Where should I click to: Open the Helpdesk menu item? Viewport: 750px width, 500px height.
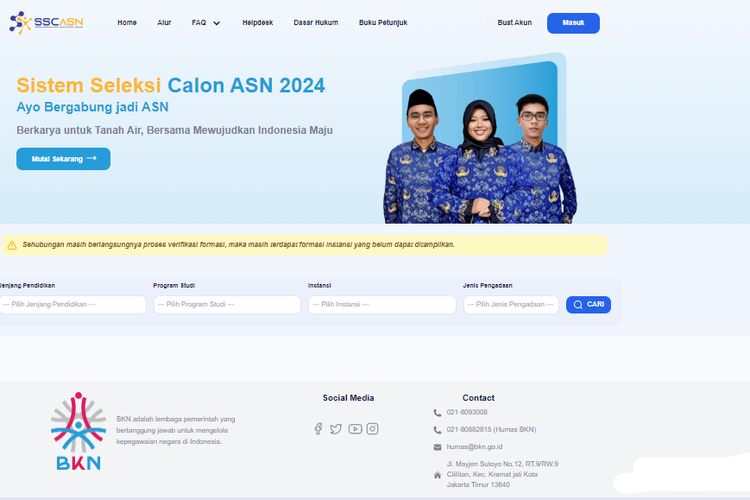click(x=257, y=22)
